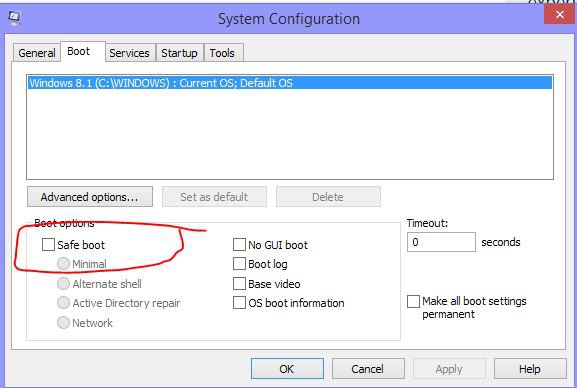Enable the Safe boot checkbox
This screenshot has height=388, width=577.
click(x=48, y=244)
